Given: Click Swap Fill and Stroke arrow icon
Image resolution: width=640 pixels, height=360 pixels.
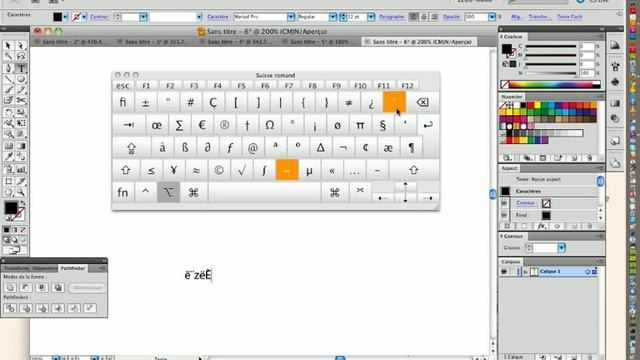Looking at the screenshot, I should click(23, 203).
